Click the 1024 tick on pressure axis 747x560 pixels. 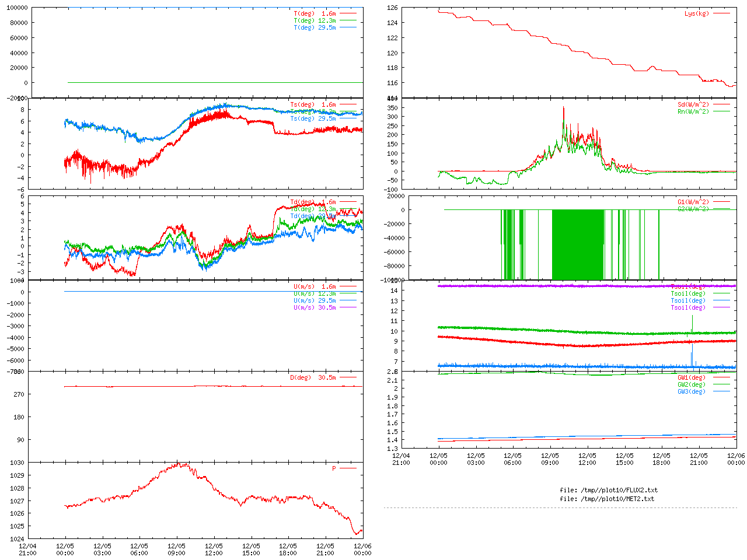tap(17, 539)
